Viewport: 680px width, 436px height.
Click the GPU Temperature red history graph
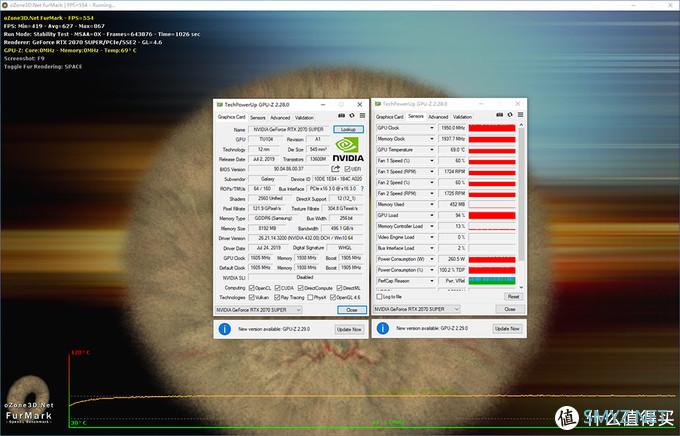click(492, 150)
